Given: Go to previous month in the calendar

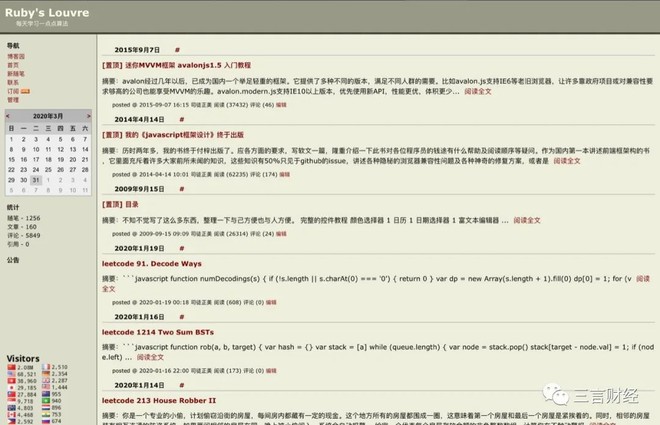Looking at the screenshot, I should pyautogui.click(x=8, y=116).
